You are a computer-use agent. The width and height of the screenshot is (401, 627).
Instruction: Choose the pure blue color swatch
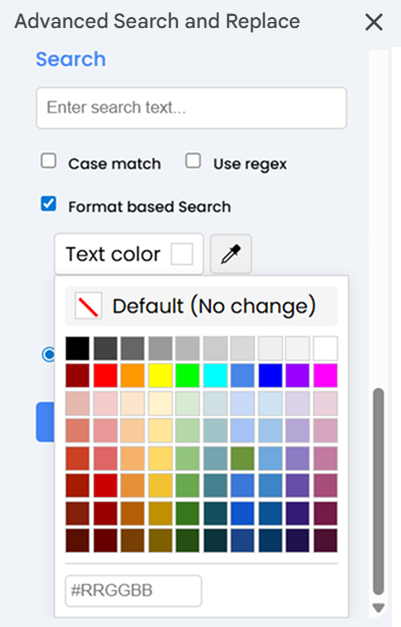point(270,375)
